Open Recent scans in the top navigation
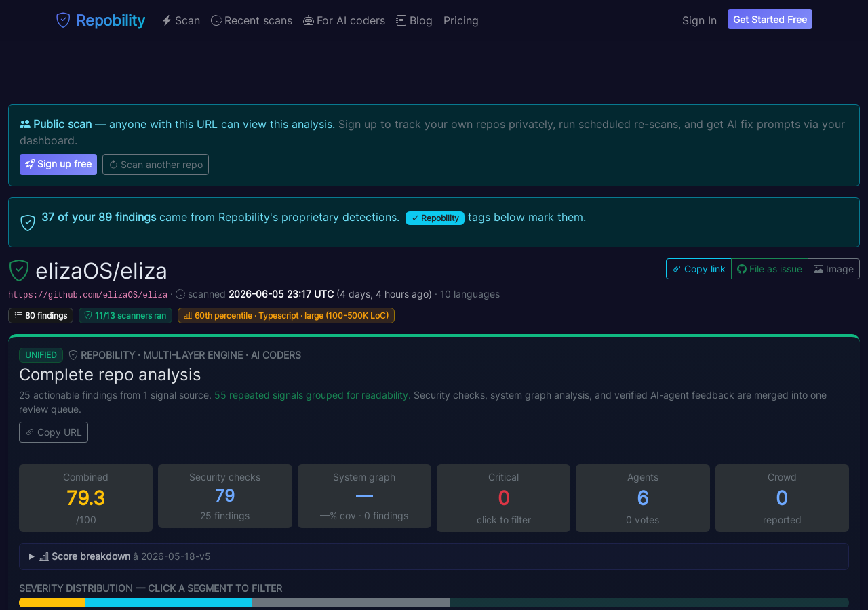 point(252,20)
